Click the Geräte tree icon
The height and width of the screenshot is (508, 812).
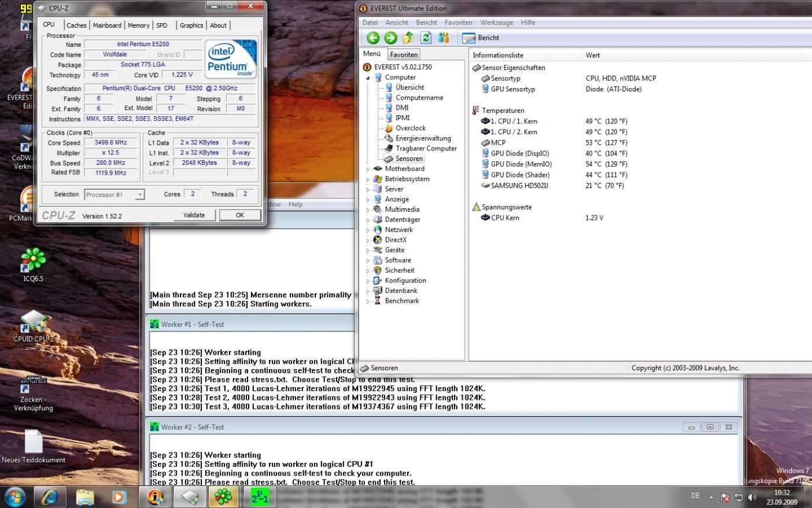pos(378,250)
